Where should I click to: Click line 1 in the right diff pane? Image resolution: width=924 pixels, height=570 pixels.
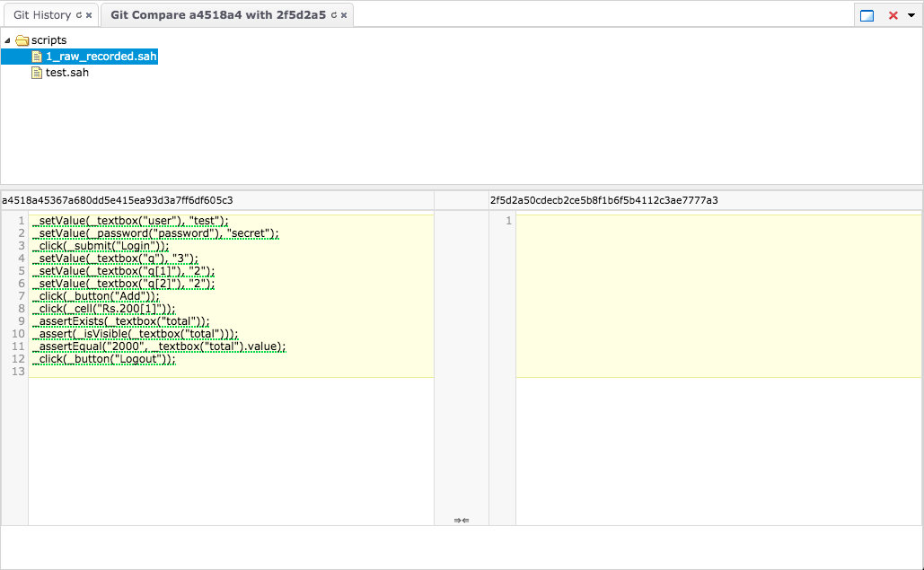(718, 221)
